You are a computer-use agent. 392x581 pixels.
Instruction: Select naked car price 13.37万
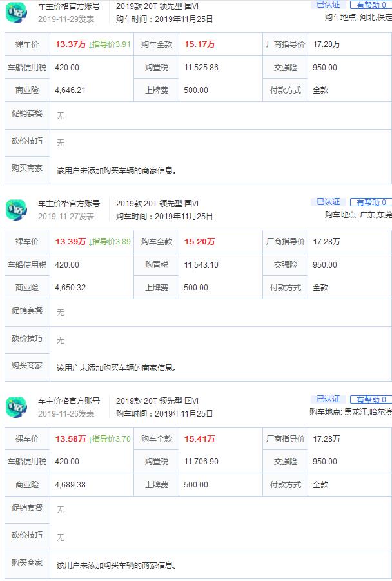pyautogui.click(x=70, y=44)
